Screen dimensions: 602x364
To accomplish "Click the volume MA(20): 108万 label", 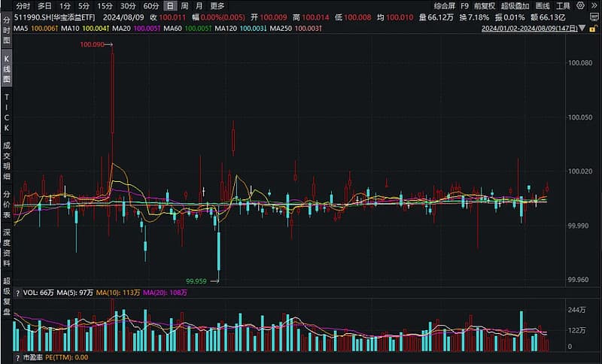I will pos(165,293).
